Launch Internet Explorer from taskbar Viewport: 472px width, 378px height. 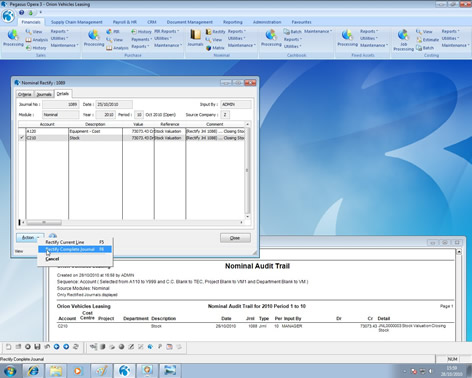click(x=33, y=371)
